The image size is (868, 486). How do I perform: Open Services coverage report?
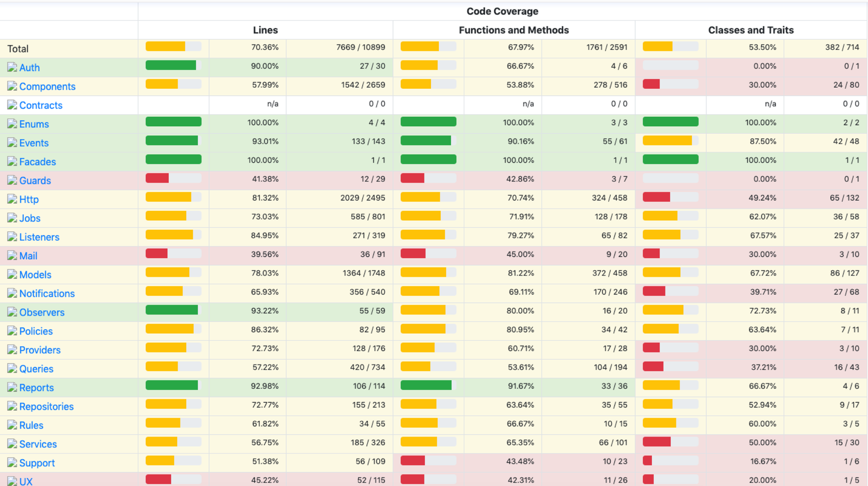pyautogui.click(x=38, y=444)
